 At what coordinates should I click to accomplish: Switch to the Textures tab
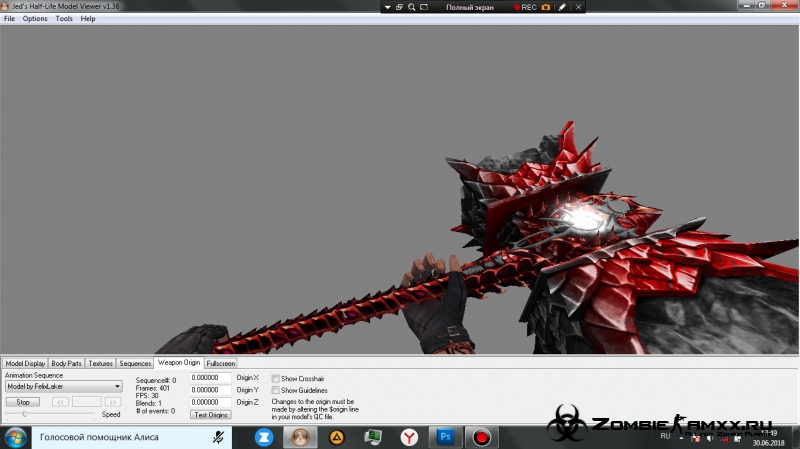coord(101,363)
